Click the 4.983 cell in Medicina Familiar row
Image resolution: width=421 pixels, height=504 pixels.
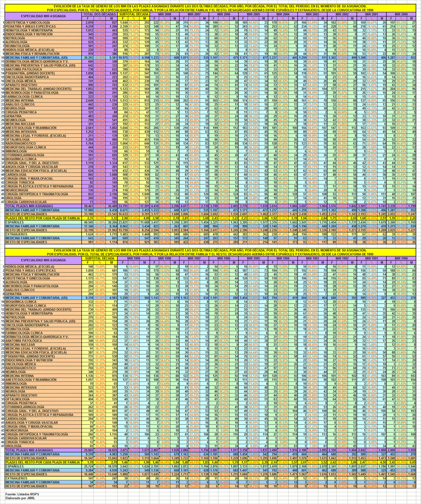pyautogui.click(x=112, y=298)
